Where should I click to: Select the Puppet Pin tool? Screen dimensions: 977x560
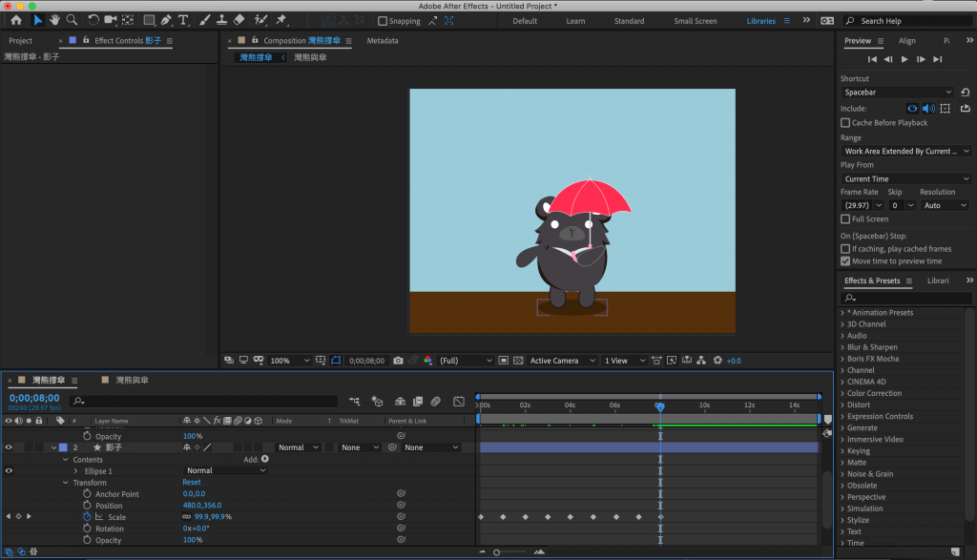coord(282,20)
